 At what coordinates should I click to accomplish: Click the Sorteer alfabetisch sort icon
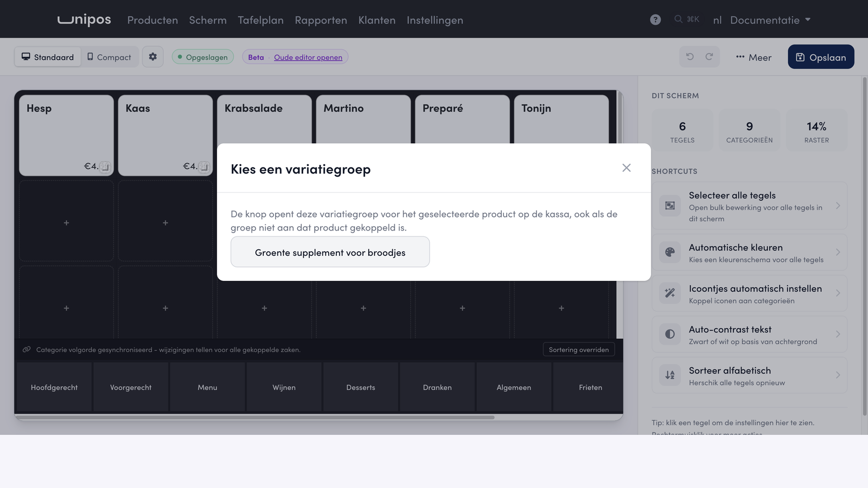tap(670, 375)
